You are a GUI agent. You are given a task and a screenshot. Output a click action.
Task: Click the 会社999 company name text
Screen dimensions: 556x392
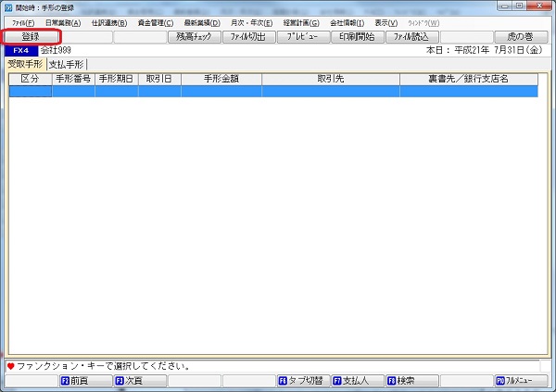(x=56, y=50)
